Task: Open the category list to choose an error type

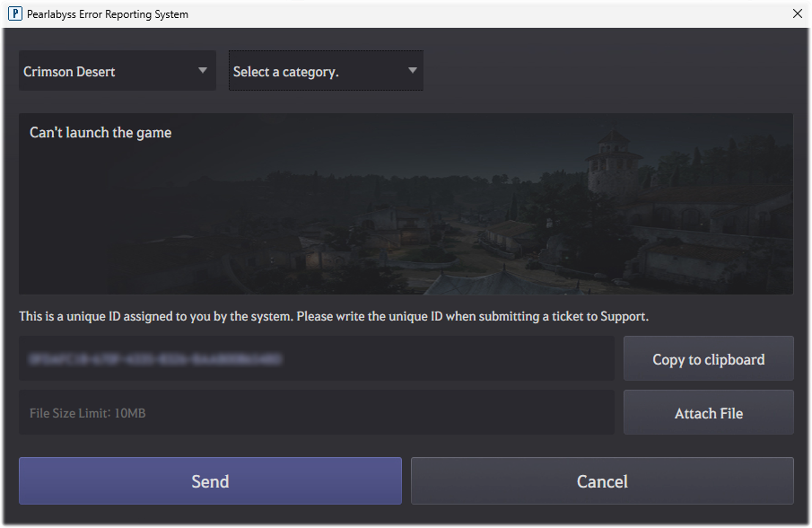Action: pyautogui.click(x=326, y=71)
